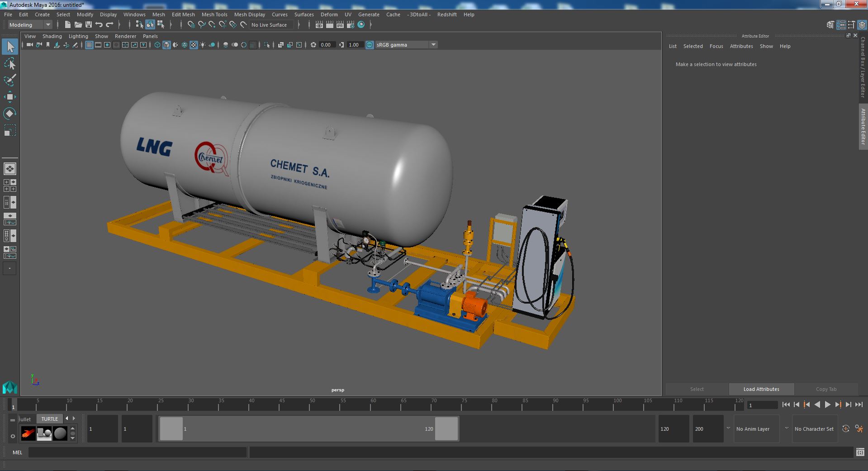This screenshot has width=868, height=471.
Task: Select the TURTLE shelf tab
Action: 50,419
